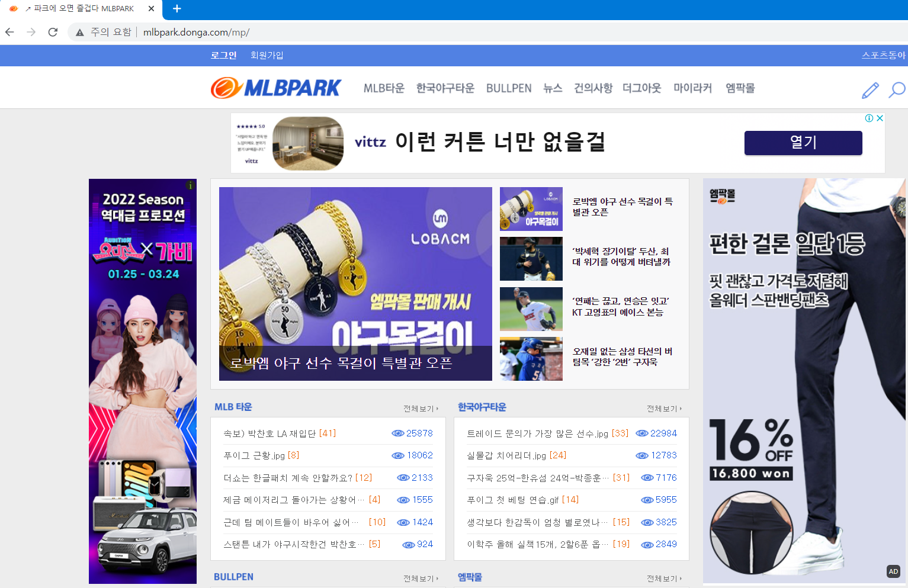Open a new browser tab with plus icon
This screenshot has width=908, height=588.
tap(177, 8)
